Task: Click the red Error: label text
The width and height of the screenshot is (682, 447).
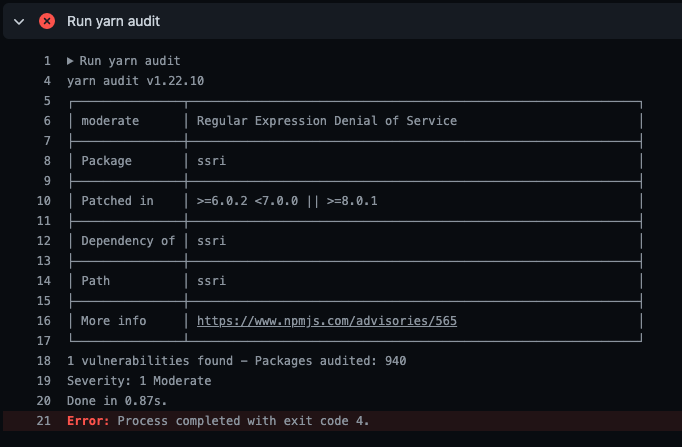Action: (x=88, y=421)
